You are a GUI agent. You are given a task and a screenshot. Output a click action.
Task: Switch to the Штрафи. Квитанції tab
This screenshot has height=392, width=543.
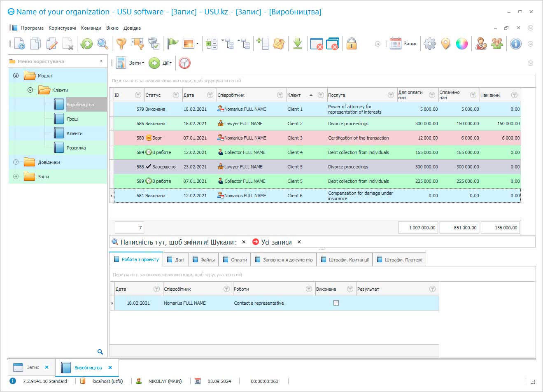[x=345, y=260]
